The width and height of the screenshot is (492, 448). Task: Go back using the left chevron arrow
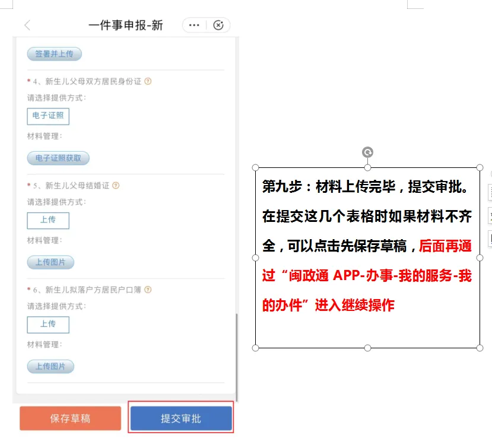point(27,25)
